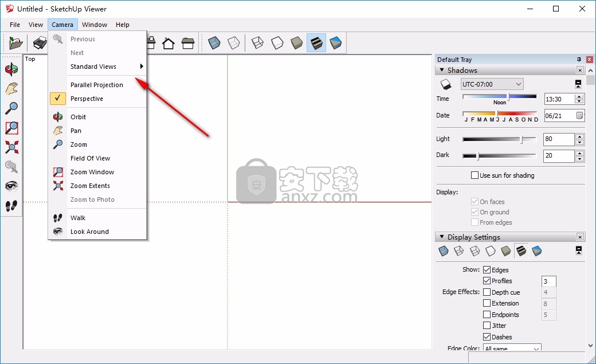
Task: Click Shaded With Textures icon in Display Settings
Action: tap(521, 251)
